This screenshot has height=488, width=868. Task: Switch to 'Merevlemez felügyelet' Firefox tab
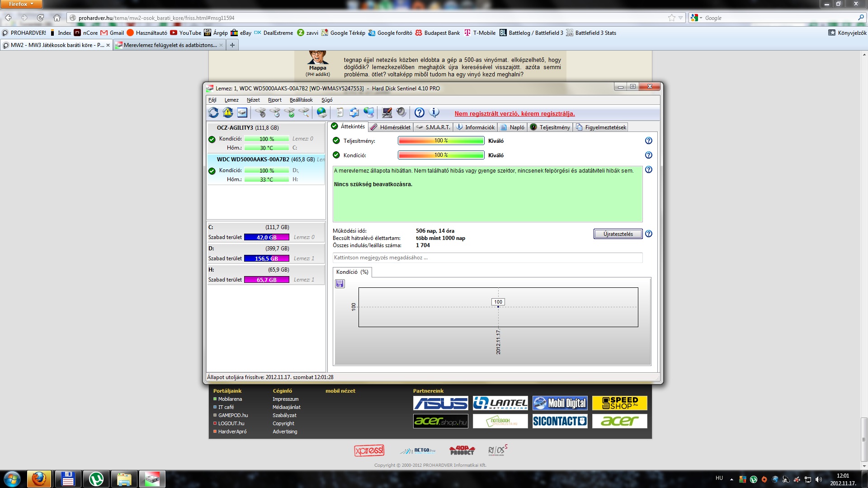click(x=169, y=45)
